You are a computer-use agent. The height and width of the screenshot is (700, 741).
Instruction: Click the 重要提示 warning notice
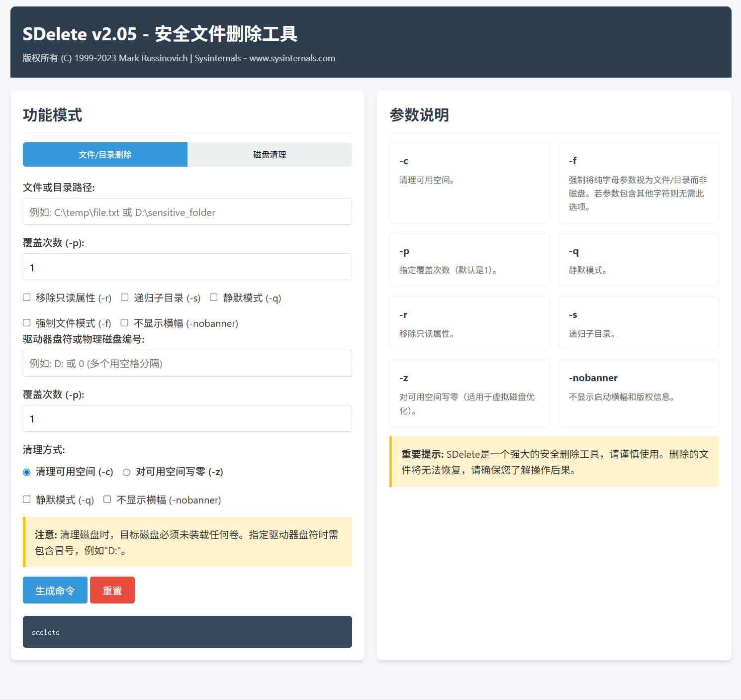coord(555,462)
